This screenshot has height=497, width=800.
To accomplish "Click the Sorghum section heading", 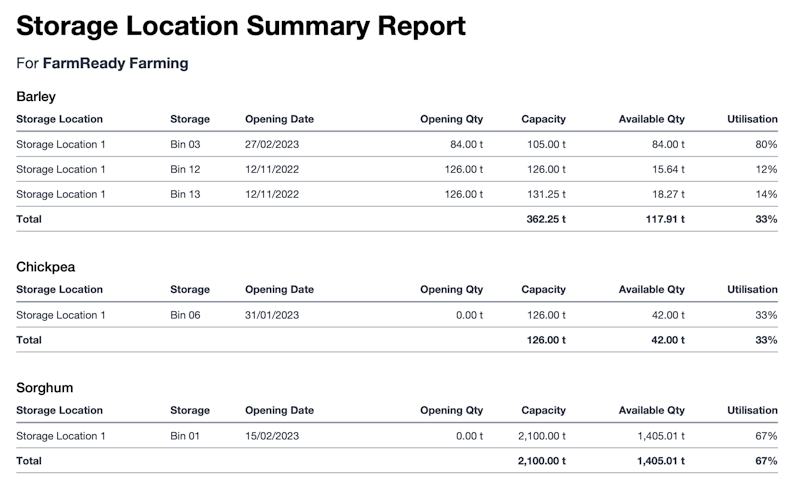I will click(x=44, y=387).
